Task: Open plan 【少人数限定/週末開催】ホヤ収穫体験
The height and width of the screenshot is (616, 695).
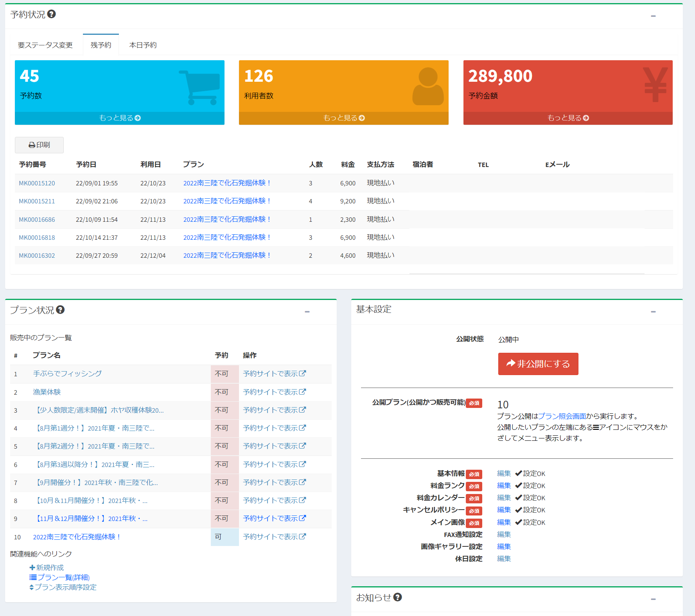Action: (x=98, y=410)
